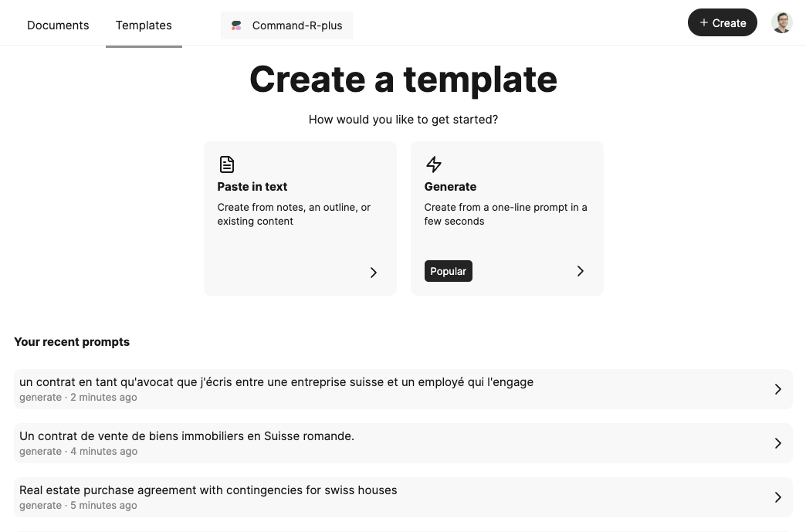Select the prompt about un contrat en tant qu'avocat
Viewport: 806px width, 532px height.
276,382
